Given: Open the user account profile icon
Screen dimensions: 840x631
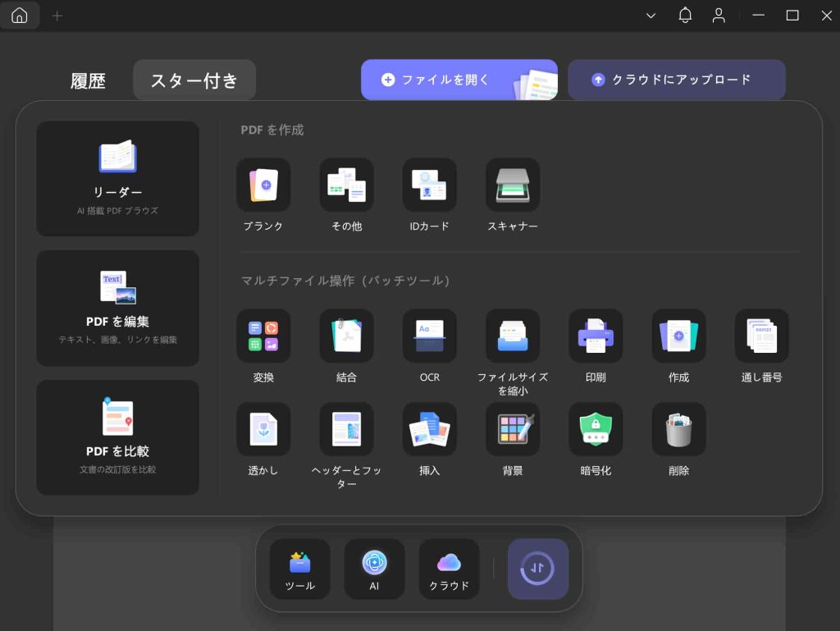Looking at the screenshot, I should (x=719, y=16).
